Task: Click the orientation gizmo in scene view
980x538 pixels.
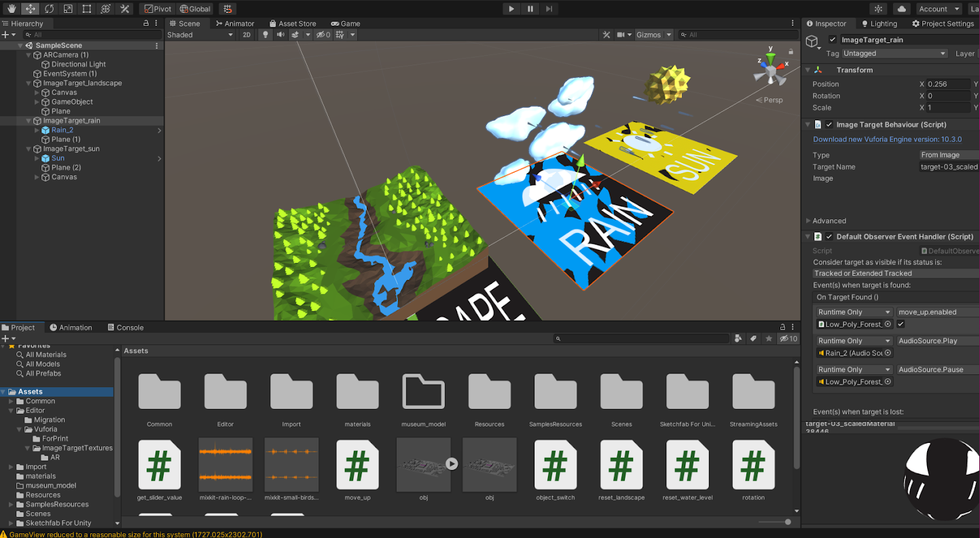Action: coord(771,70)
